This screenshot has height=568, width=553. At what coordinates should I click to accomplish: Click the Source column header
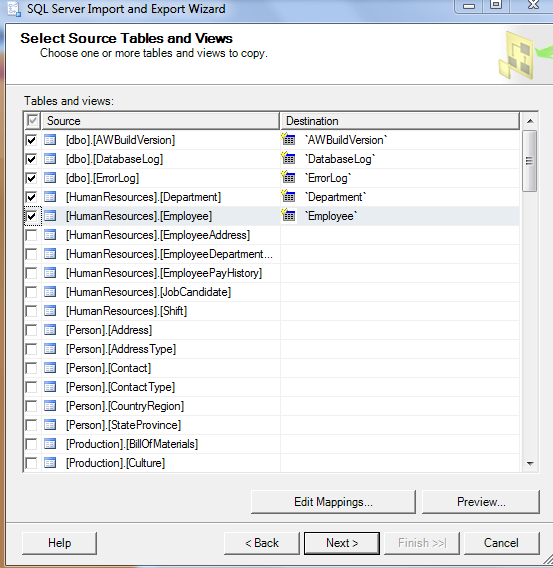coord(160,121)
